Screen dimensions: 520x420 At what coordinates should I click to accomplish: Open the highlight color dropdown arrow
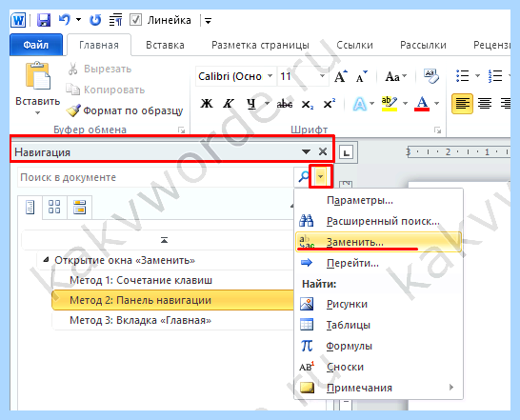tap(405, 104)
